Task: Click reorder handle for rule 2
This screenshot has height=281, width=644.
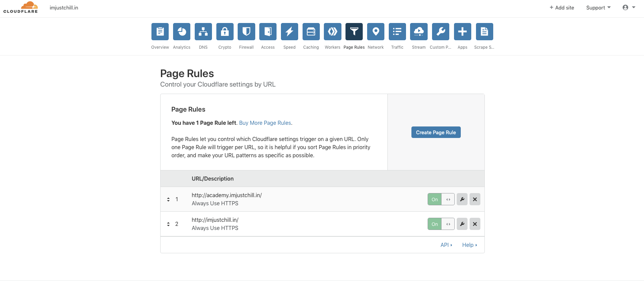Action: (168, 224)
